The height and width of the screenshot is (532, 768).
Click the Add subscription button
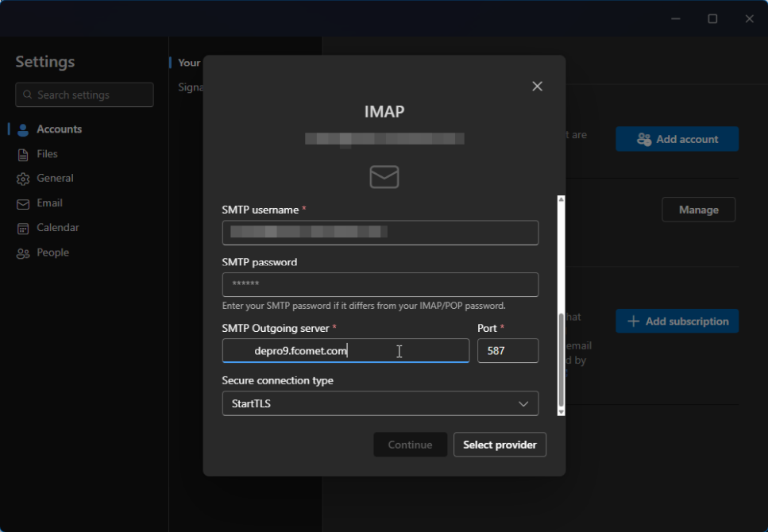[677, 321]
